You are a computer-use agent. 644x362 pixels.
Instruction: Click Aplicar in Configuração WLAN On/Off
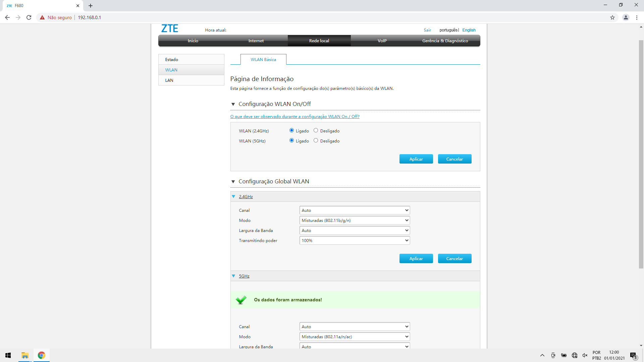tap(416, 159)
